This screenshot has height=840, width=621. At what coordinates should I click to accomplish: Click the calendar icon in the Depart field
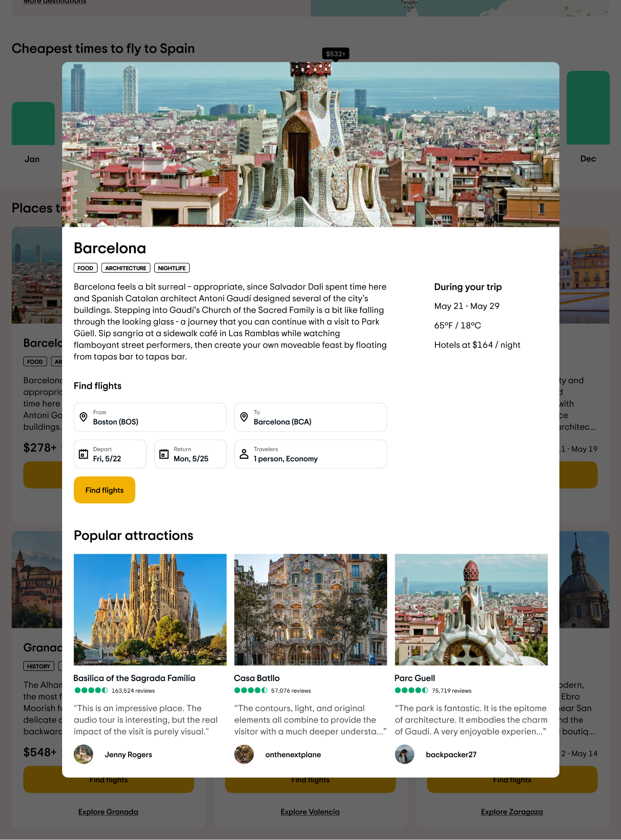(x=83, y=454)
